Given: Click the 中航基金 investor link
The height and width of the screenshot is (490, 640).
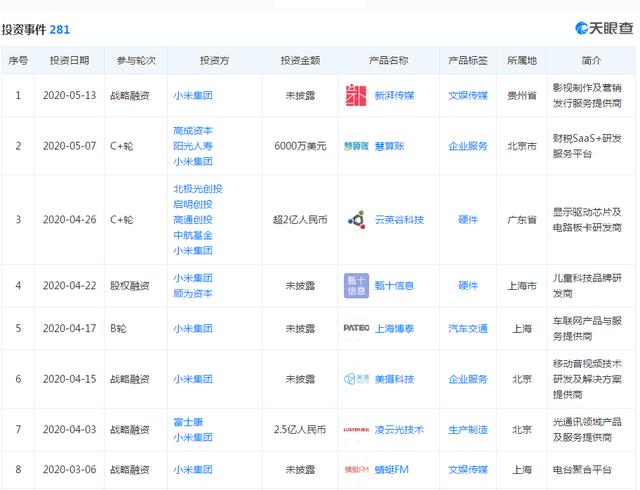Looking at the screenshot, I should point(193,235).
